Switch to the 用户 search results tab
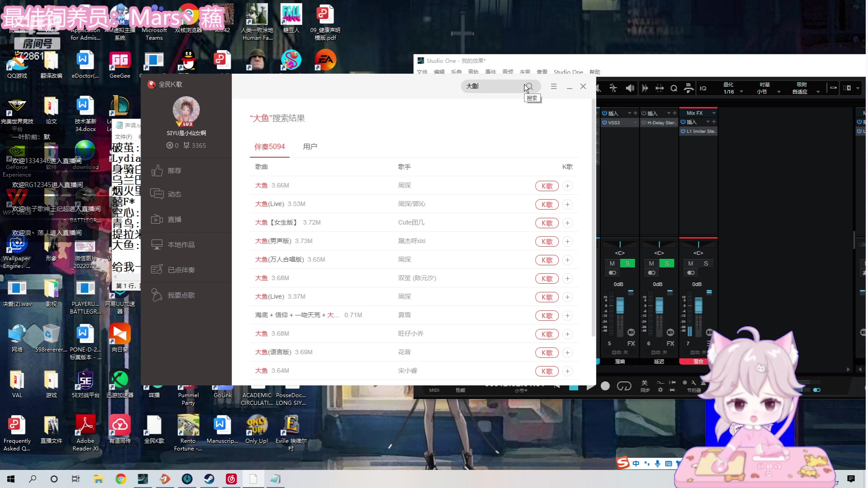This screenshot has width=868, height=488. [x=310, y=146]
